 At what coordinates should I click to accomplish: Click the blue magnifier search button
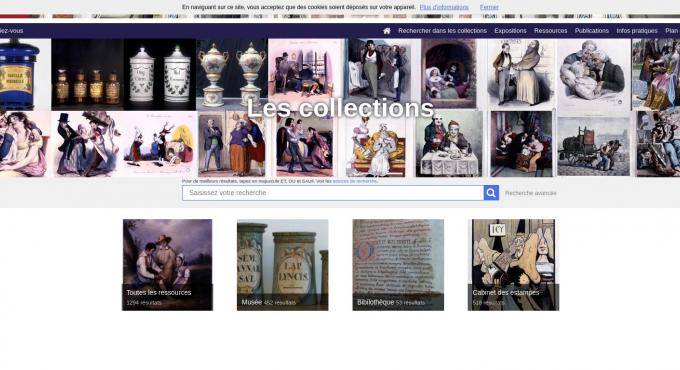point(491,193)
